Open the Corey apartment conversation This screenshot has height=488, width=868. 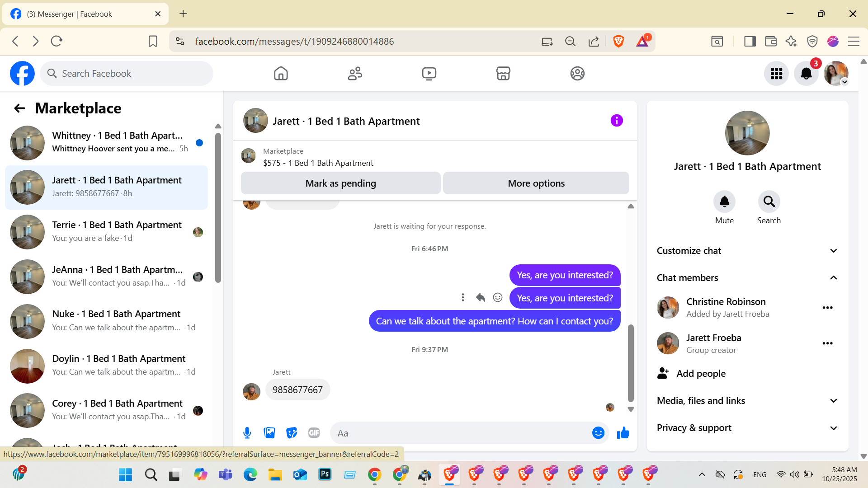pos(107,411)
